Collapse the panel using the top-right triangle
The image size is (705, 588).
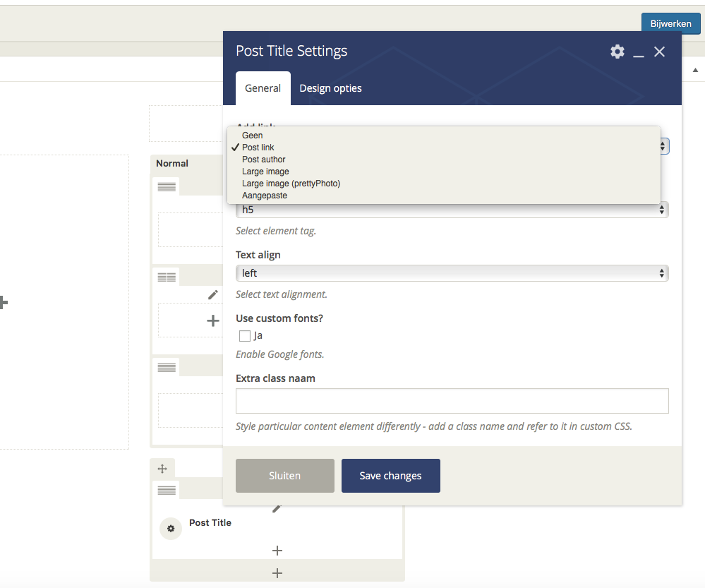[695, 70]
